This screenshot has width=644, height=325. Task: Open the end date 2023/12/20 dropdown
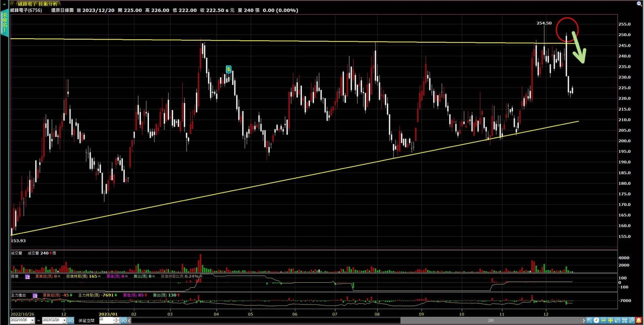coord(64,320)
